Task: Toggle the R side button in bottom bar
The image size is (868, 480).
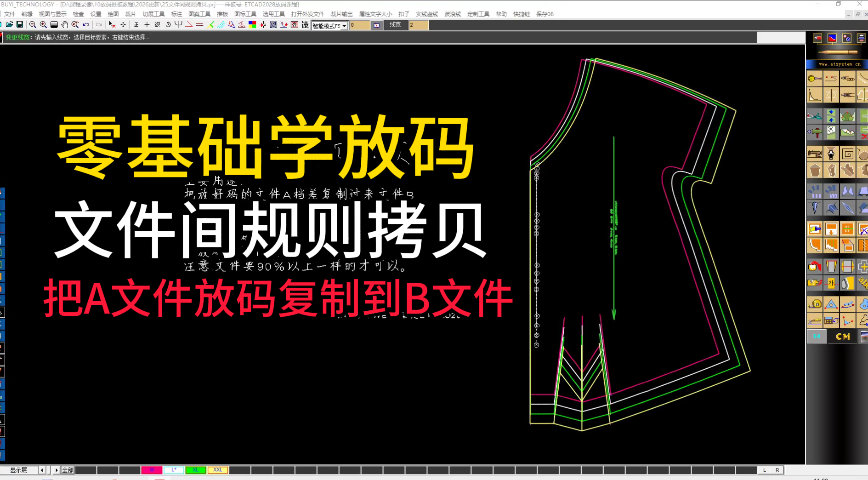Action: [x=777, y=470]
